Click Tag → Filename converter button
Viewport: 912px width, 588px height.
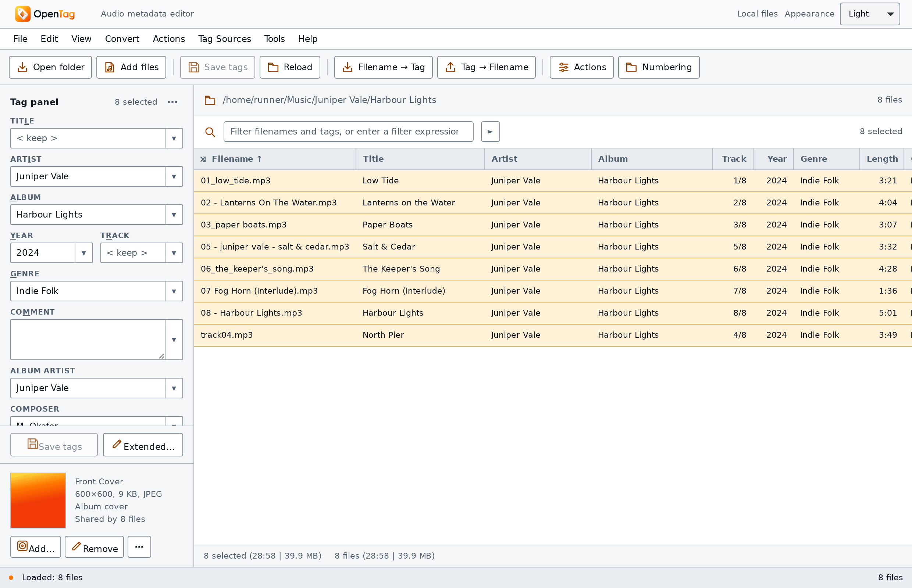pyautogui.click(x=486, y=67)
